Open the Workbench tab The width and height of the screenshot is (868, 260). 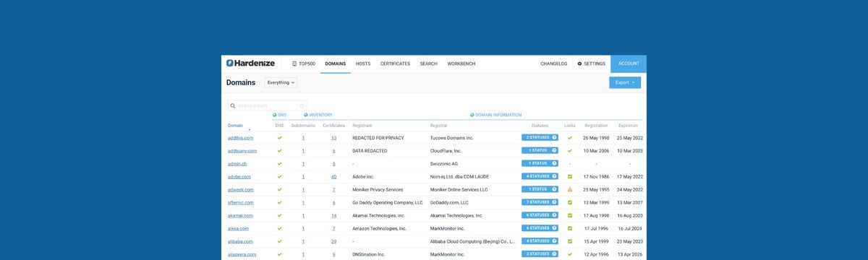461,64
